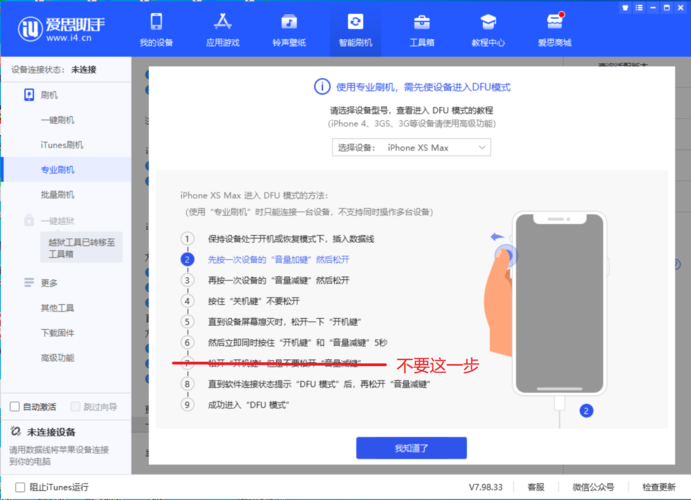This screenshot has height=500, width=691.
Task: Select 一键越狱 in sidebar
Action: (57, 220)
